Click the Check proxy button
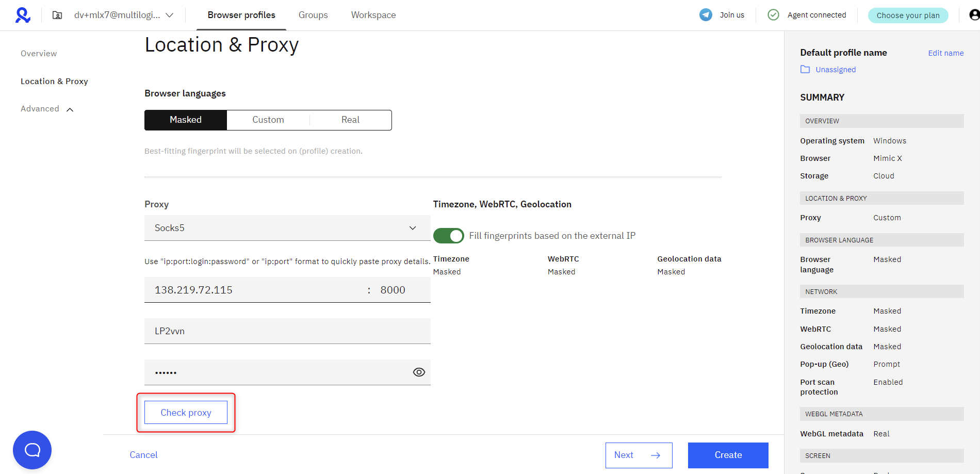Screen dimensions: 980x474 (x=186, y=413)
